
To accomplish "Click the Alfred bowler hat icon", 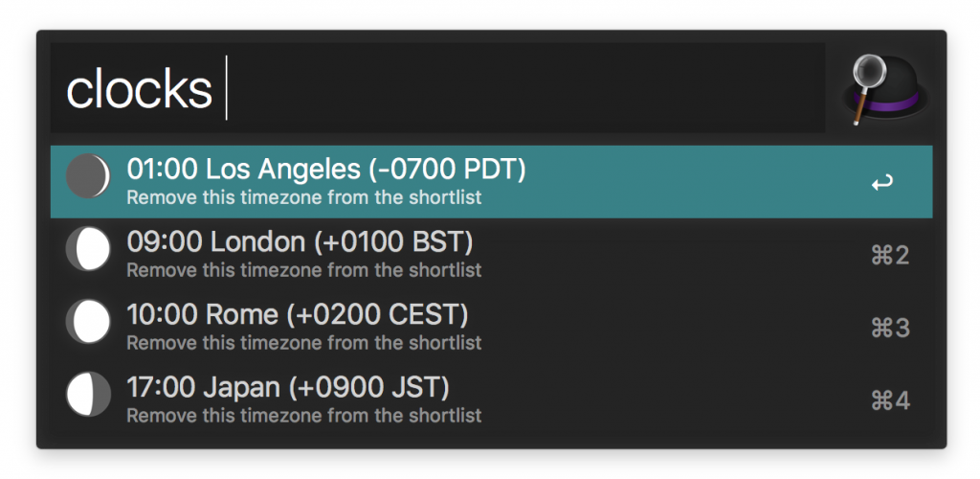I will 882,90.
